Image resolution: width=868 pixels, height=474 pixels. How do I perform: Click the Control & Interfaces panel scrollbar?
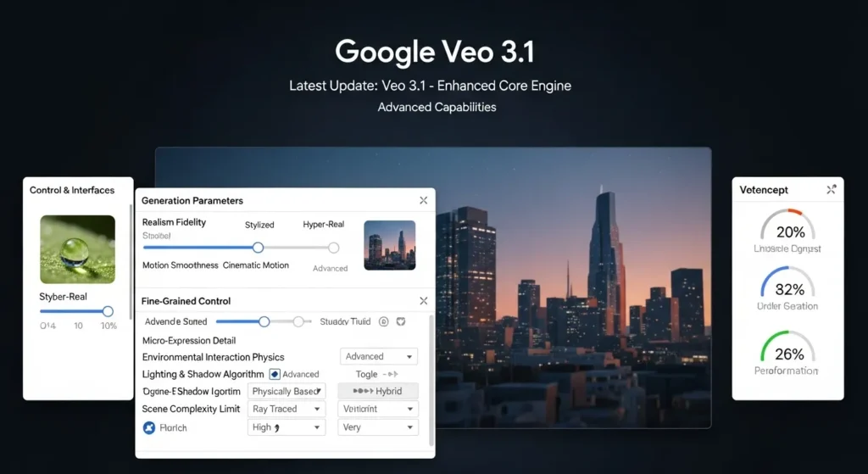[x=131, y=261]
